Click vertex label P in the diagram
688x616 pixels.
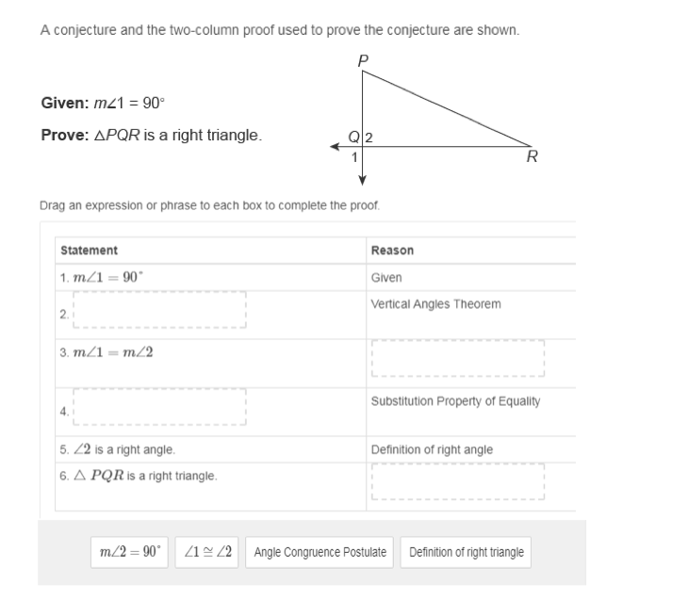click(x=363, y=60)
